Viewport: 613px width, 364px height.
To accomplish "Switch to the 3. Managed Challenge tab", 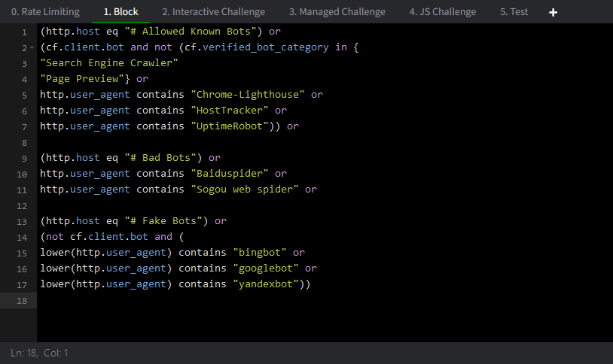I will coord(337,12).
